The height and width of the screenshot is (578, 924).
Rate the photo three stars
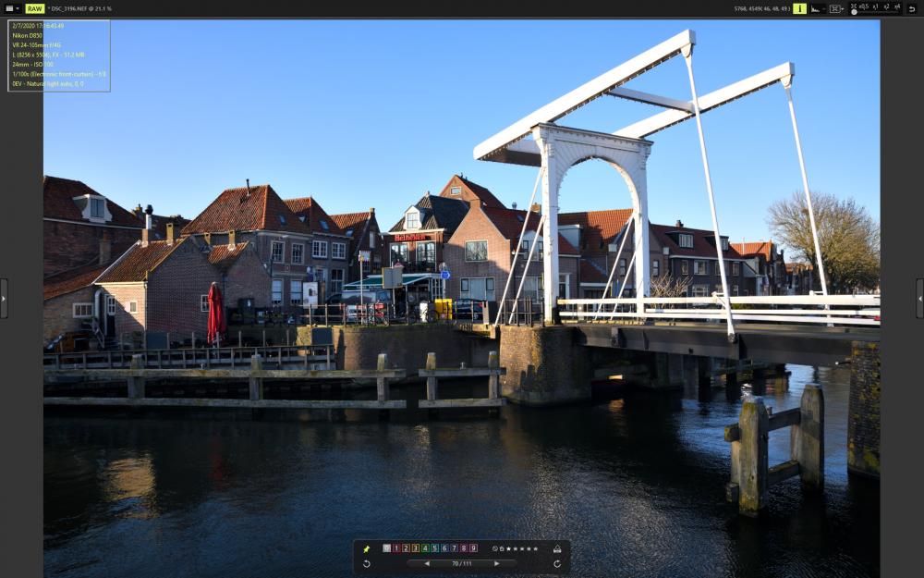click(x=522, y=548)
